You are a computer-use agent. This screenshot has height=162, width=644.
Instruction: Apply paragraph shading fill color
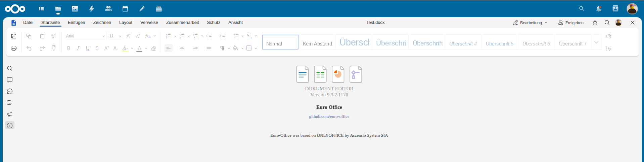[236, 48]
